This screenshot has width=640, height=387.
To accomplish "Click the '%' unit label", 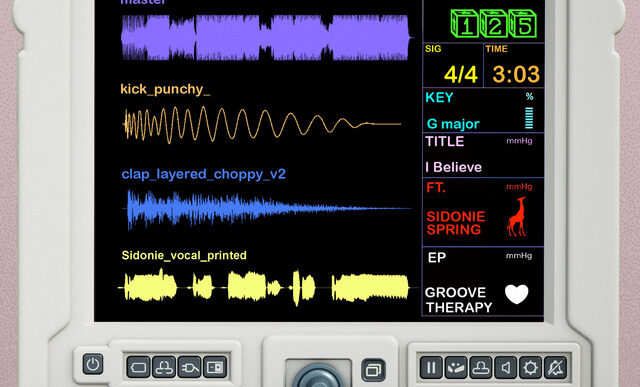I will [529, 96].
